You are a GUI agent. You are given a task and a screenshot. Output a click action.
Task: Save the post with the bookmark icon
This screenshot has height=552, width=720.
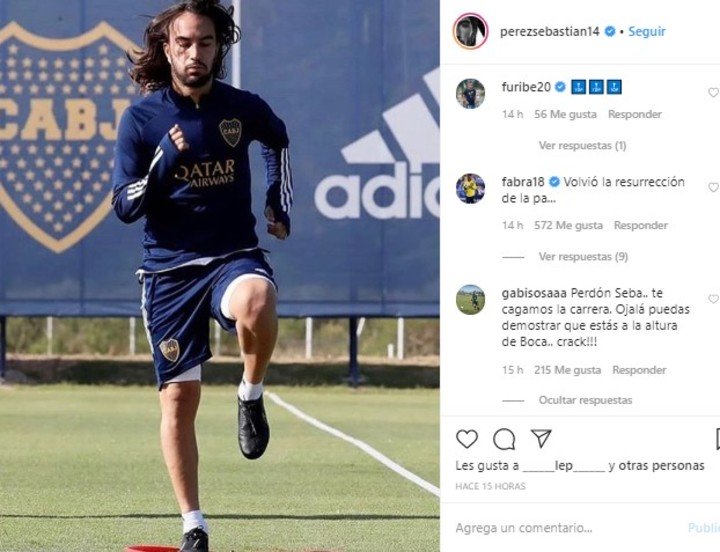click(718, 439)
